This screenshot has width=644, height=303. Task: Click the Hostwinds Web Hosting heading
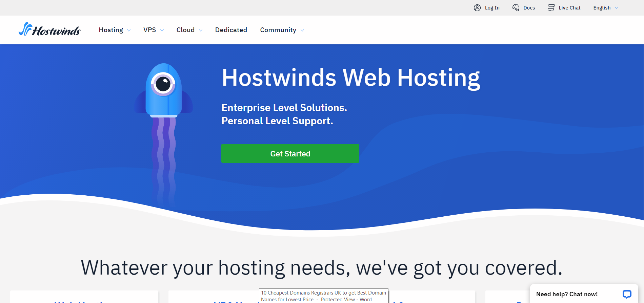tap(351, 78)
